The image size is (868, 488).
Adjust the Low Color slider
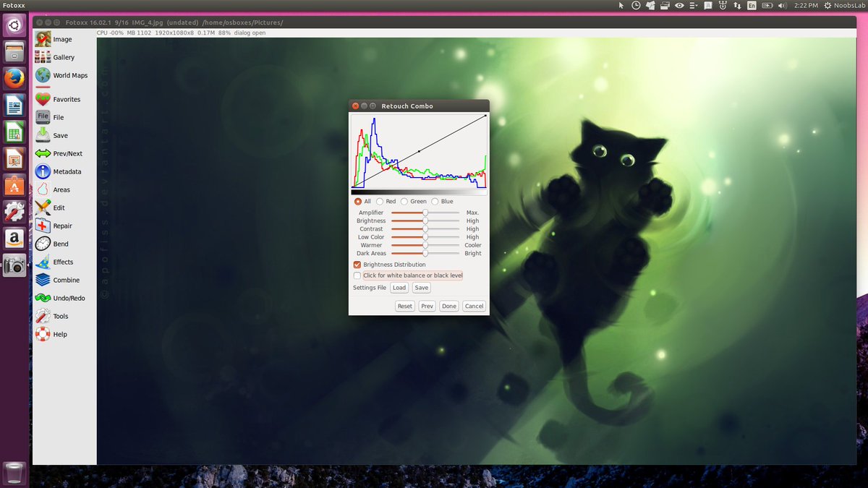[x=425, y=237]
